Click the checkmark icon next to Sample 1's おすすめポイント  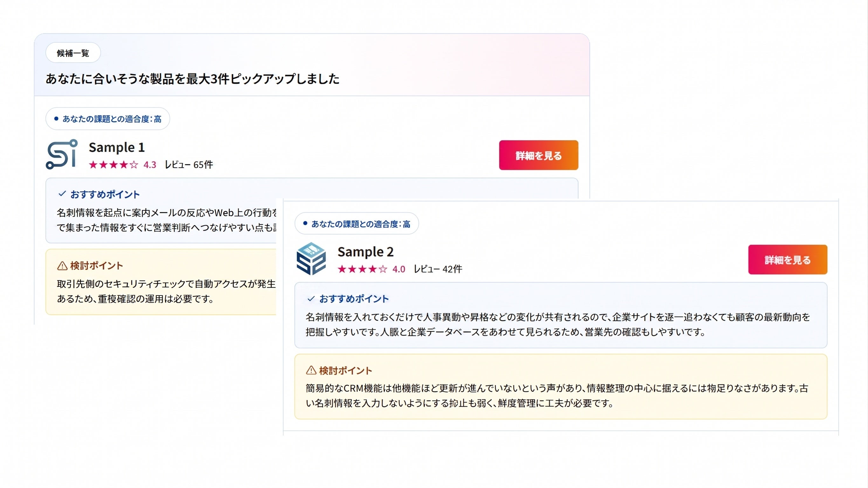pyautogui.click(x=62, y=194)
